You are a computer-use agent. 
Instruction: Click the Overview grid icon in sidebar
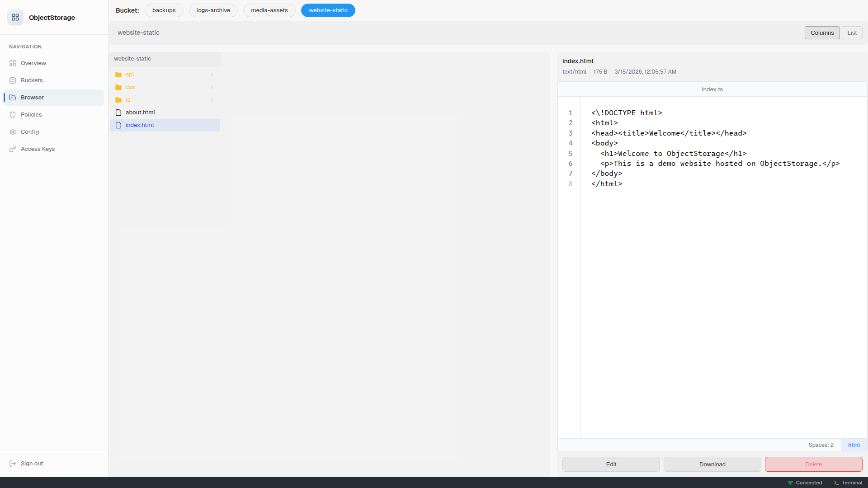point(13,63)
